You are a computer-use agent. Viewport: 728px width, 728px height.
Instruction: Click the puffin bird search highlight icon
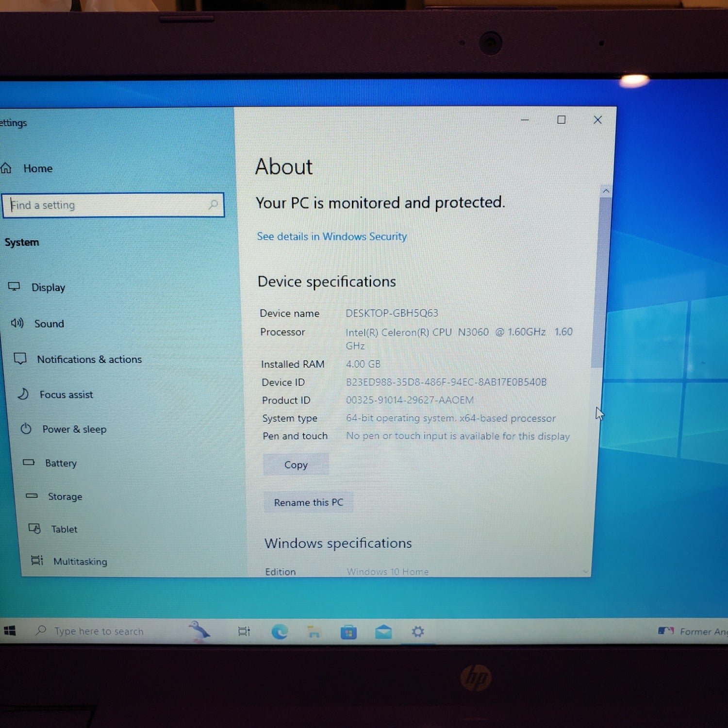click(x=199, y=630)
